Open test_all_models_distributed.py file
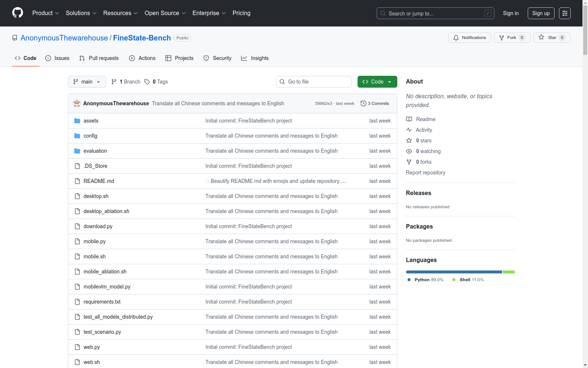The width and height of the screenshot is (588, 368). pyautogui.click(x=118, y=317)
